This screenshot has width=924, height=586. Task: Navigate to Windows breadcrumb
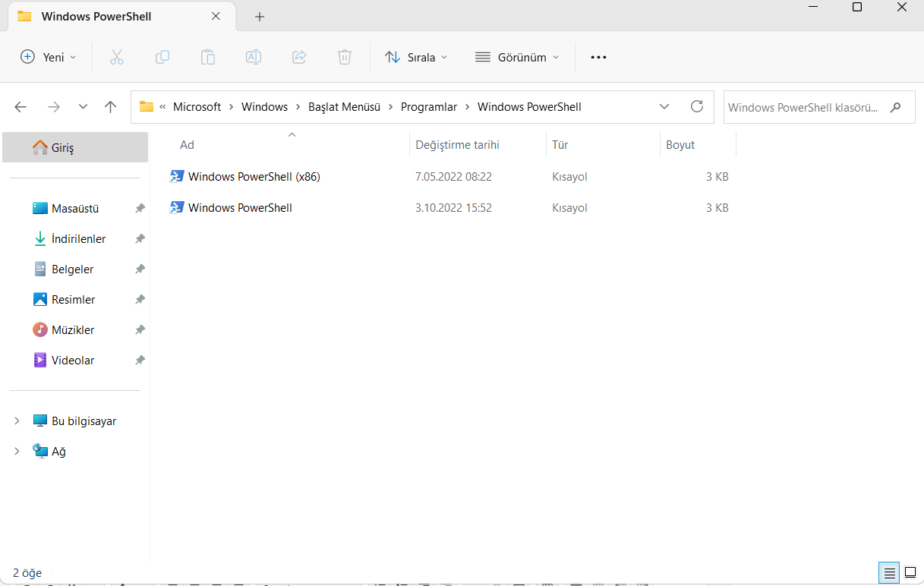264,107
